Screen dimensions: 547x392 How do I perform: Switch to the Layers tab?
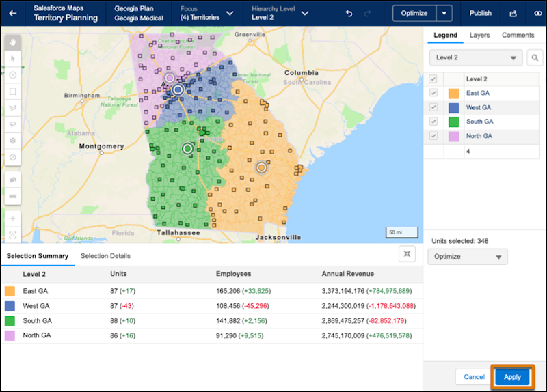pos(479,36)
